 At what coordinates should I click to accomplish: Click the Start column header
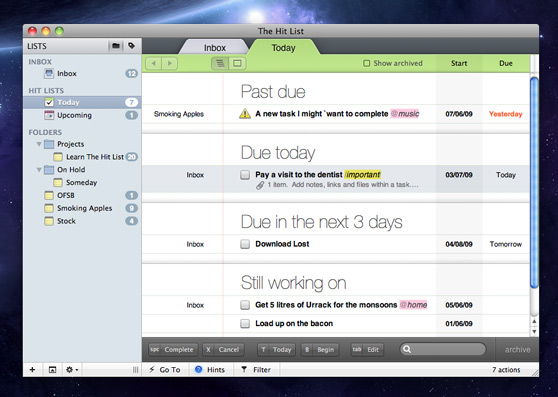[459, 63]
